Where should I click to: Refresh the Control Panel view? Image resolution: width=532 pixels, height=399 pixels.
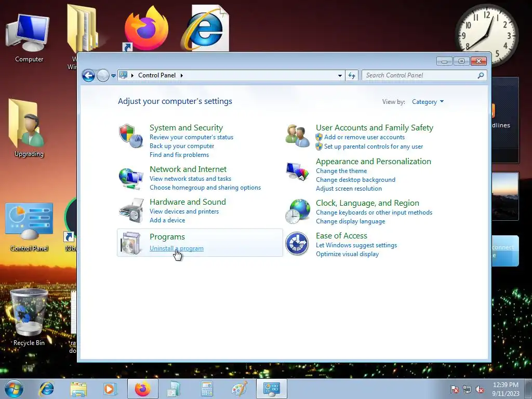352,75
